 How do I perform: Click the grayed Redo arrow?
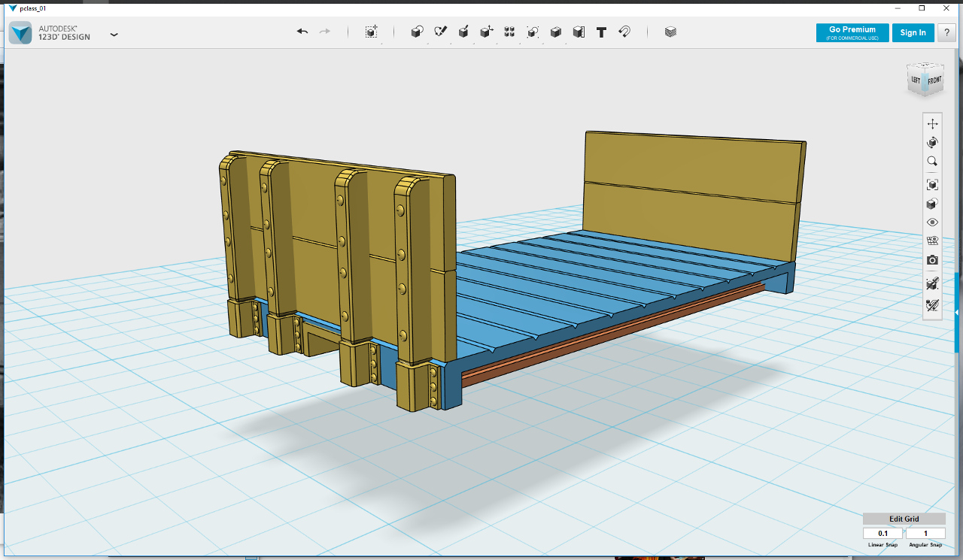click(325, 32)
